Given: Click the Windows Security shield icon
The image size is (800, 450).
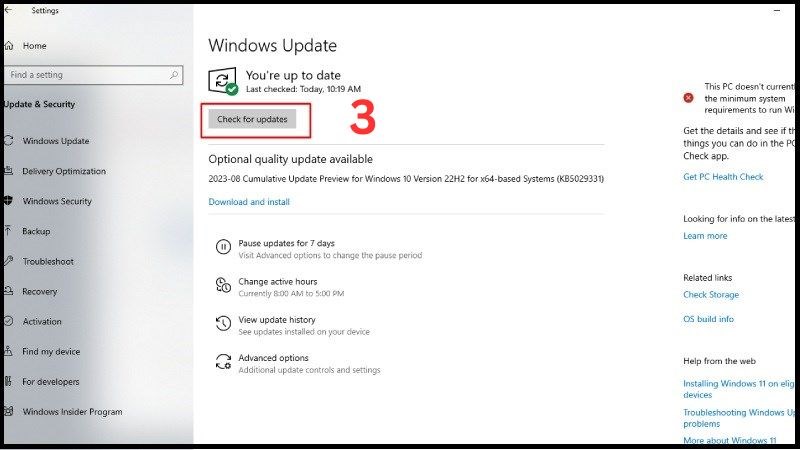Looking at the screenshot, I should (x=9, y=201).
